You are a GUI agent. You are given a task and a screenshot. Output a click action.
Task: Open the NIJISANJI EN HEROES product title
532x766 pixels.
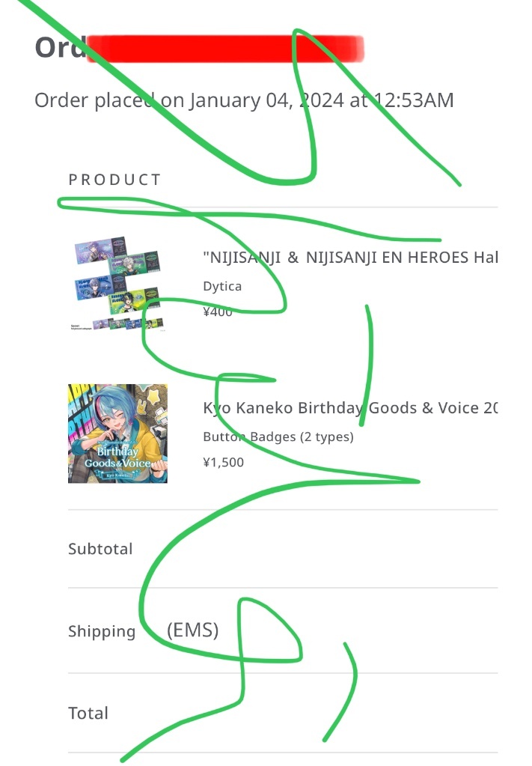350,258
